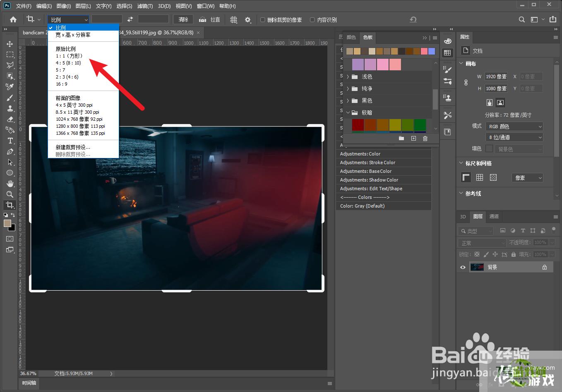The image size is (562, 392).
Task: Swap width and height arrows icon
Action: (130, 19)
